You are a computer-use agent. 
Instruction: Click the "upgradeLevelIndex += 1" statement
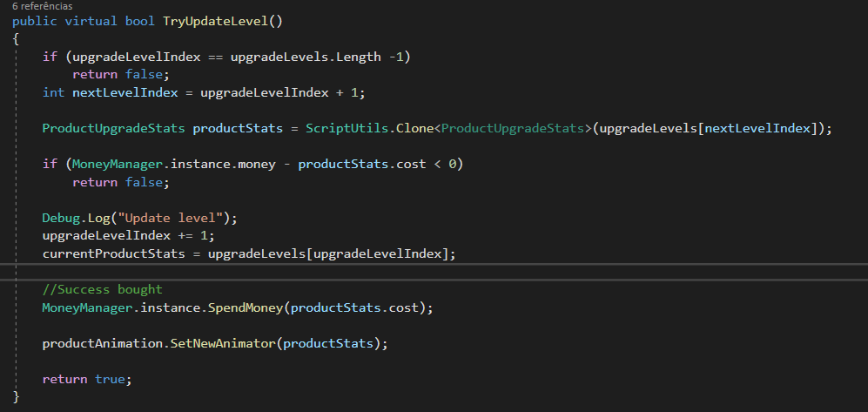coord(129,236)
